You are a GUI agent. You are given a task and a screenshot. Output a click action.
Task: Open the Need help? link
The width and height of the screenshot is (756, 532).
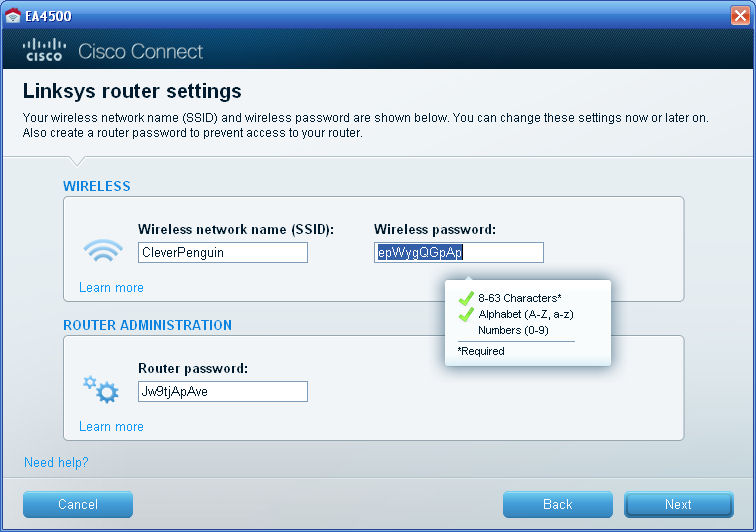[x=56, y=462]
